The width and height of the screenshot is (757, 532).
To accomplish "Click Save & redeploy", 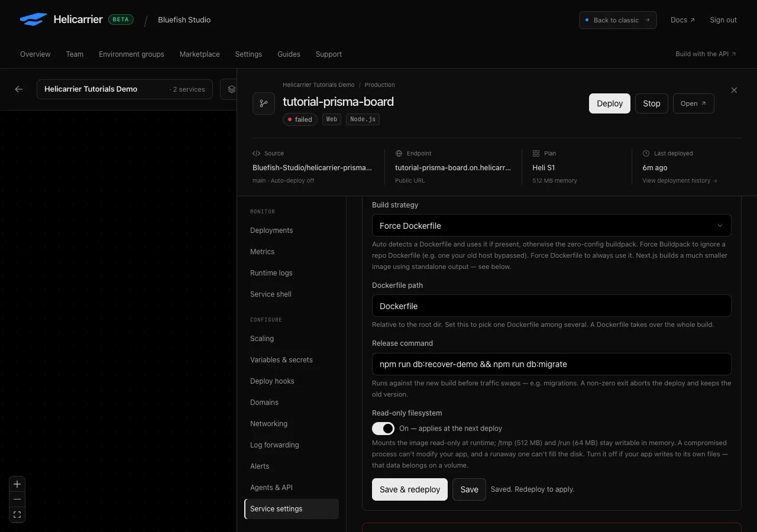I will [x=410, y=489].
